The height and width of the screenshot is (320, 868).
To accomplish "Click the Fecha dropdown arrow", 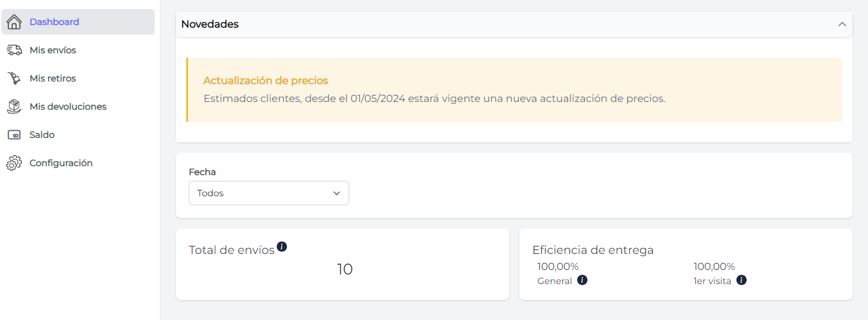I will pyautogui.click(x=336, y=193).
